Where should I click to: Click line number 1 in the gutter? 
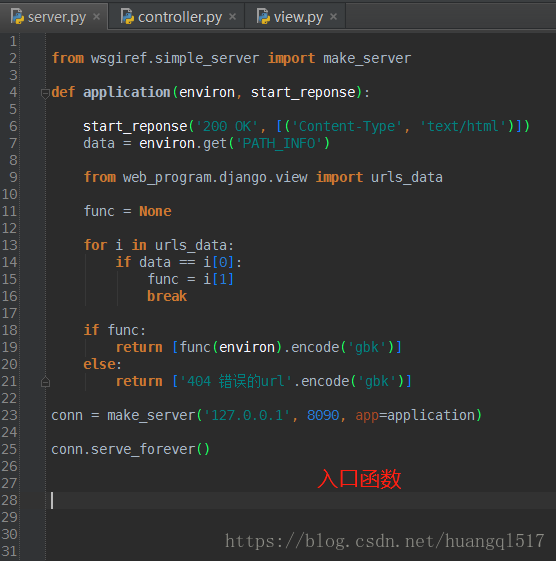click(x=13, y=42)
